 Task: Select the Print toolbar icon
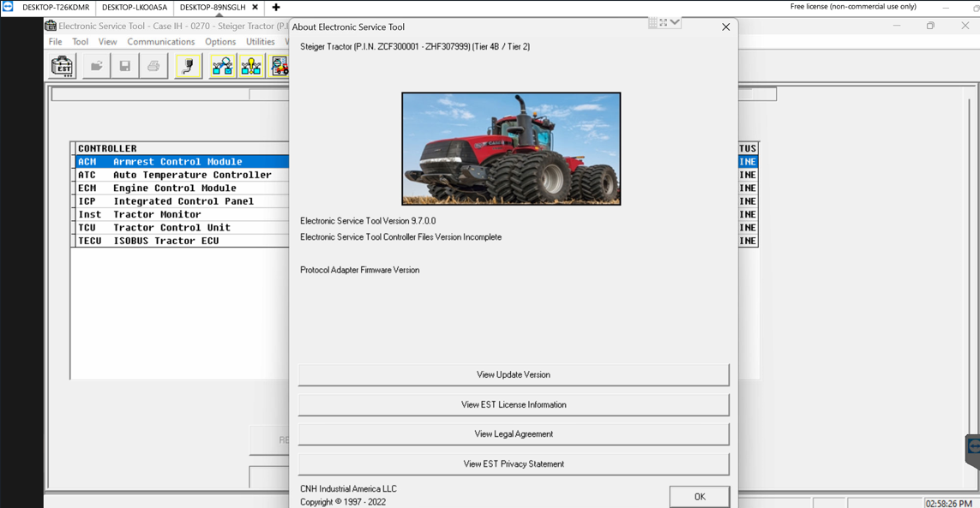[x=153, y=66]
